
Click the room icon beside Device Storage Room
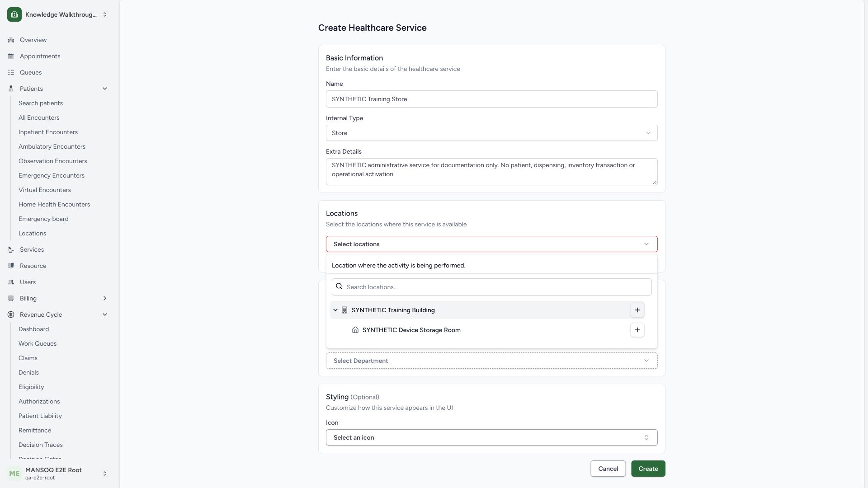[x=355, y=330]
